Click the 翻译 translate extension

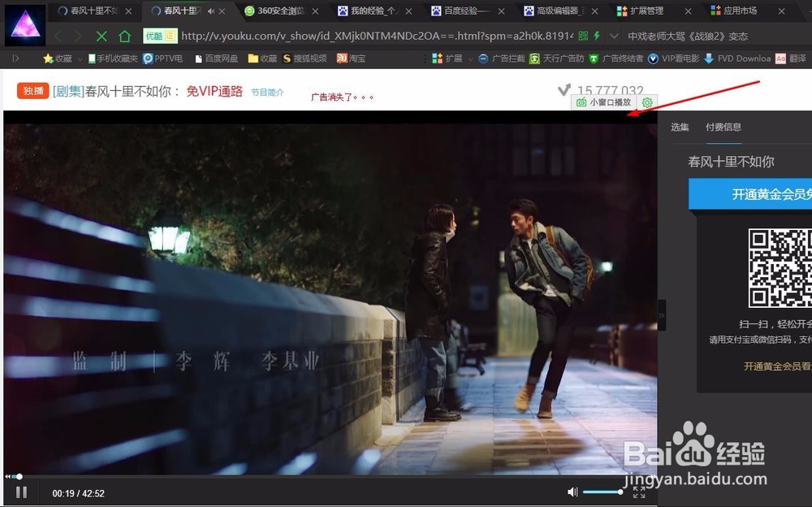click(791, 58)
